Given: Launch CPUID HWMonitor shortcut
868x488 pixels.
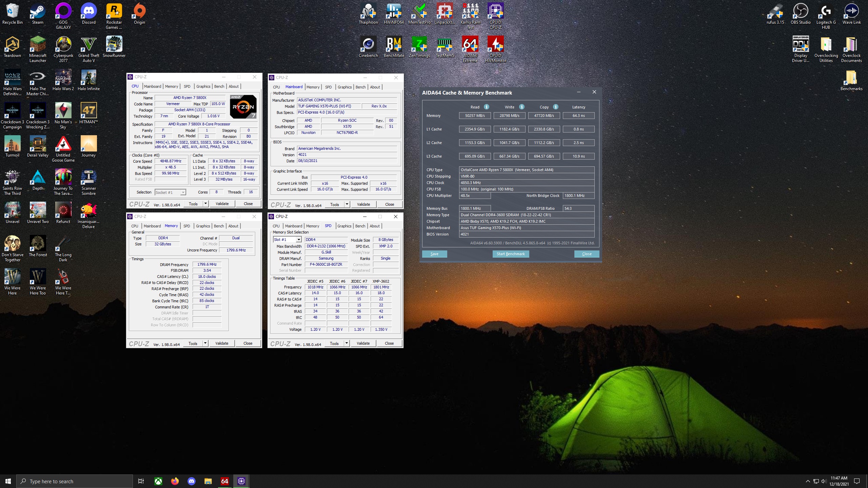Looking at the screenshot, I should (495, 49).
